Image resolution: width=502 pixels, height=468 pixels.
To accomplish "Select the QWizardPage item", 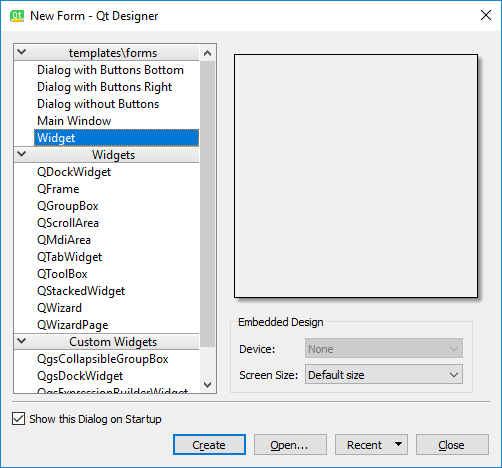I will (x=73, y=325).
